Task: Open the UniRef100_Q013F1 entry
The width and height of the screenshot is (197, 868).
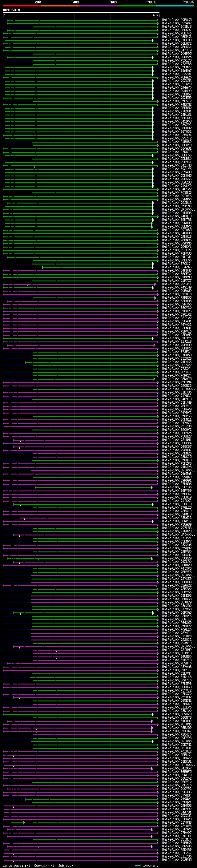Action: click(177, 284)
